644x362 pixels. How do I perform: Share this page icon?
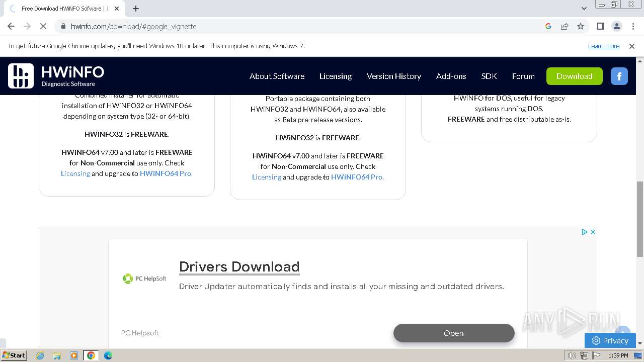coord(565,26)
